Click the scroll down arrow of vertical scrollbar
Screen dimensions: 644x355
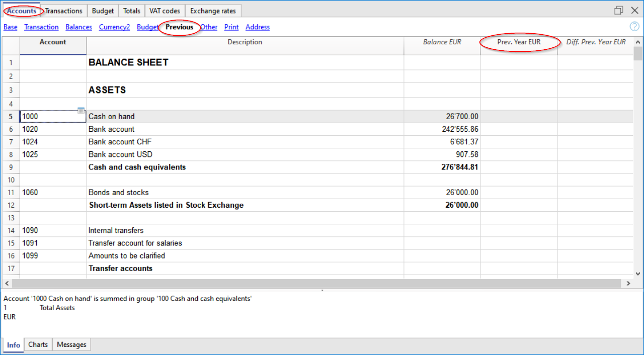coord(638,274)
